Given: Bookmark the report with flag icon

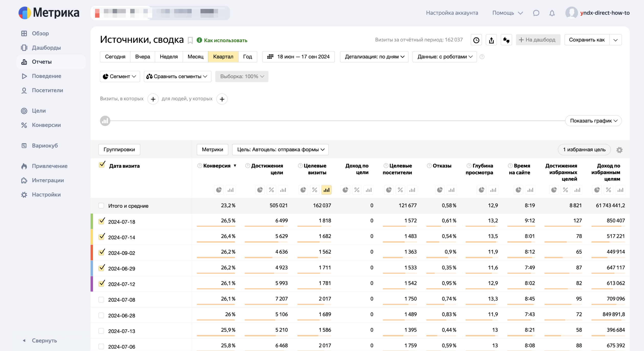Looking at the screenshot, I should pyautogui.click(x=190, y=40).
